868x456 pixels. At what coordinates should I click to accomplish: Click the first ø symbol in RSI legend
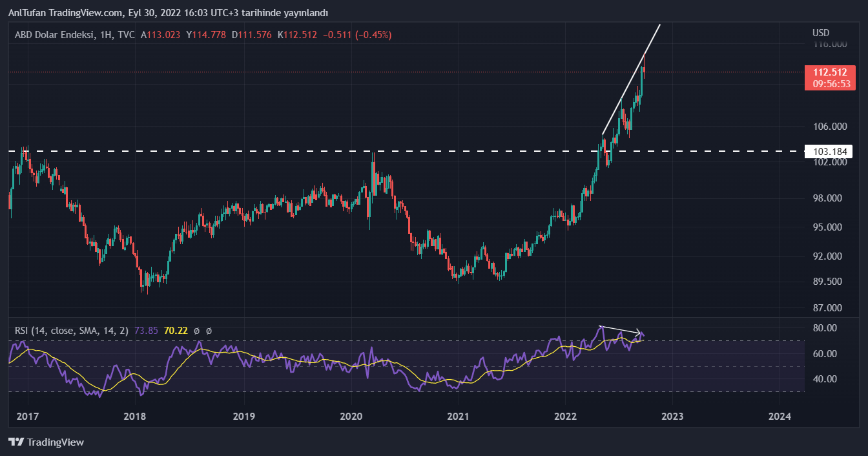(197, 331)
